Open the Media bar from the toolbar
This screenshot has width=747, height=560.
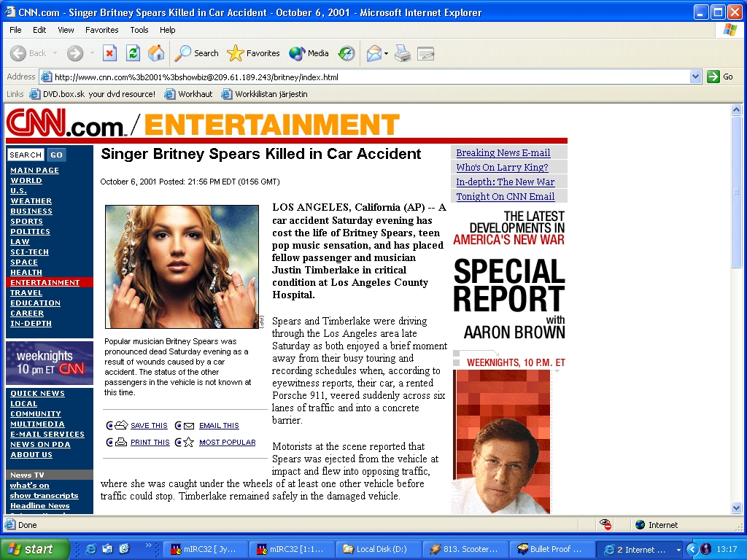309,53
